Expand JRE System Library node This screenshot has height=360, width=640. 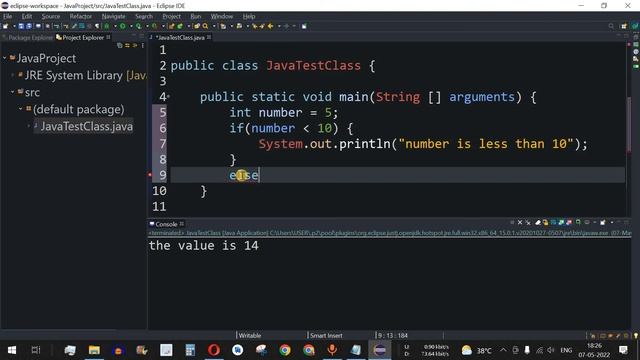(x=13, y=75)
